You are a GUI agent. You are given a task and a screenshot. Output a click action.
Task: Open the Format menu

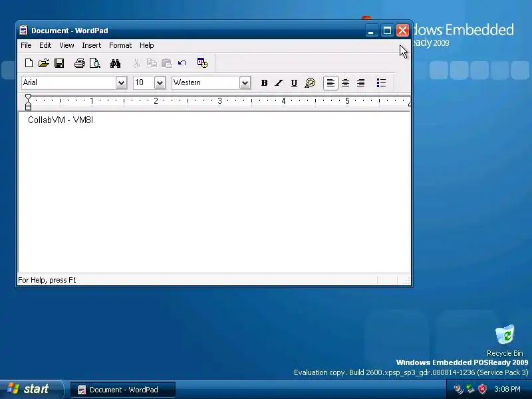[120, 45]
